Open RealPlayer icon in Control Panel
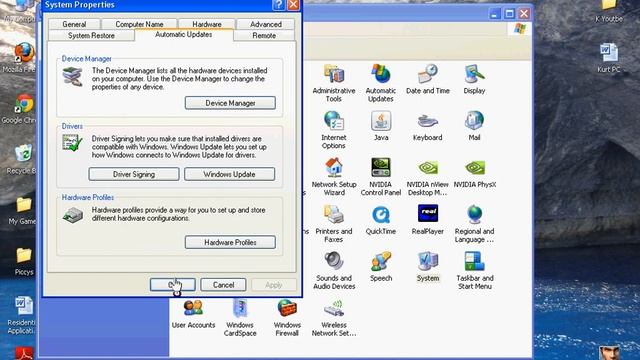Viewport: 640px width, 360px height. pyautogui.click(x=427, y=220)
